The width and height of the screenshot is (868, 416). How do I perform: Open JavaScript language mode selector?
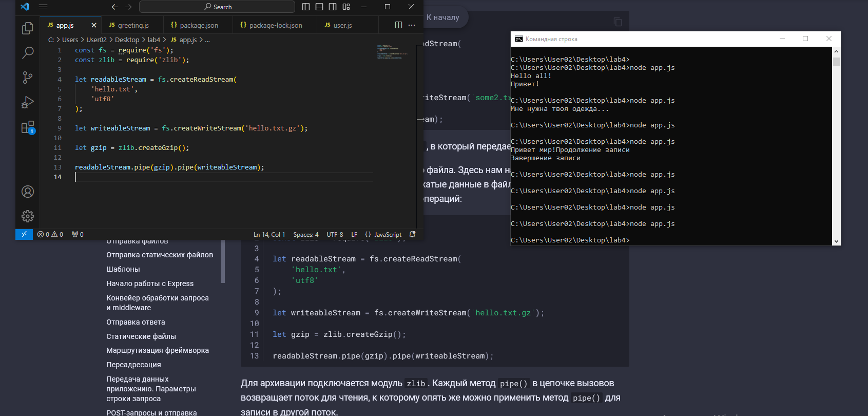point(388,235)
